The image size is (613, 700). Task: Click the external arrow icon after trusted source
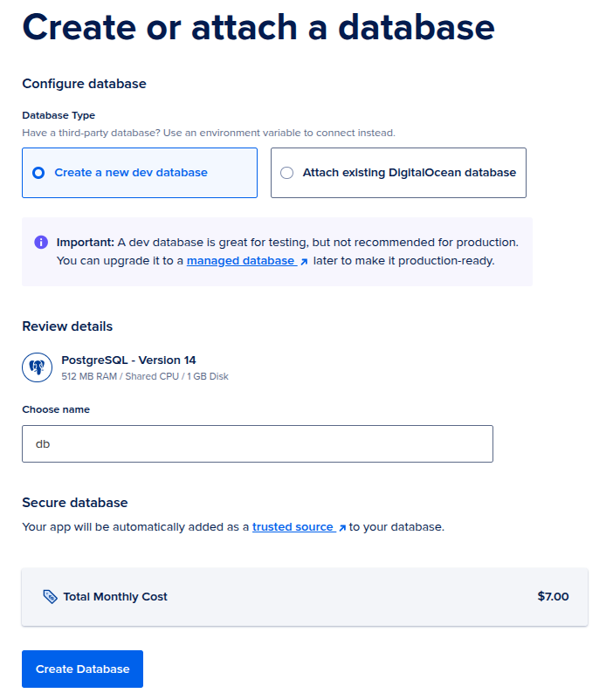click(342, 528)
